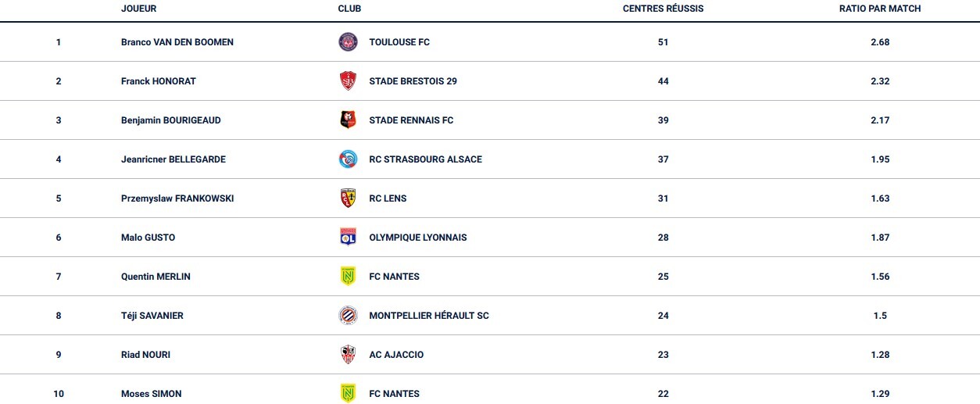This screenshot has height=404, width=980.
Task: Open Franck HONORAT player profile
Action: click(x=159, y=81)
